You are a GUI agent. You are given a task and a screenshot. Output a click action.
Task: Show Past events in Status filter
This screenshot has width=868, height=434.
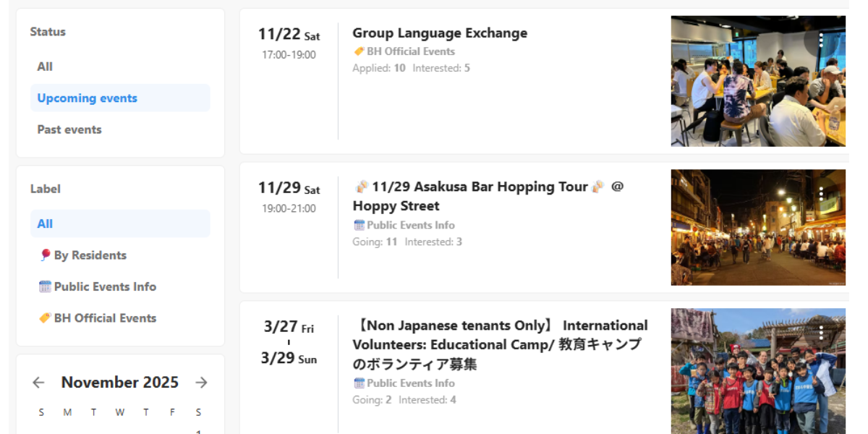click(69, 129)
